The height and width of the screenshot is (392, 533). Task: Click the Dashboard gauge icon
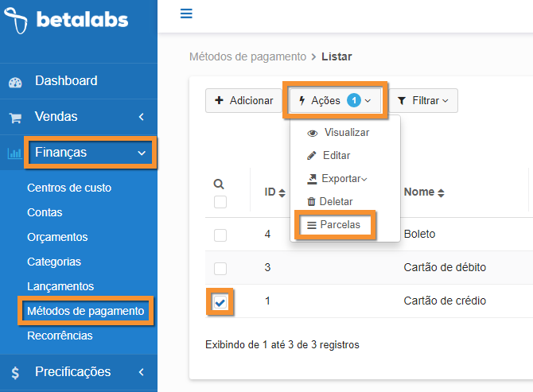[15, 83]
